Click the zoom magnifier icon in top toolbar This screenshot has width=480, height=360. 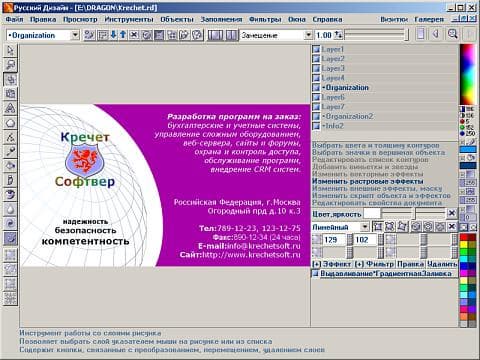click(x=452, y=34)
